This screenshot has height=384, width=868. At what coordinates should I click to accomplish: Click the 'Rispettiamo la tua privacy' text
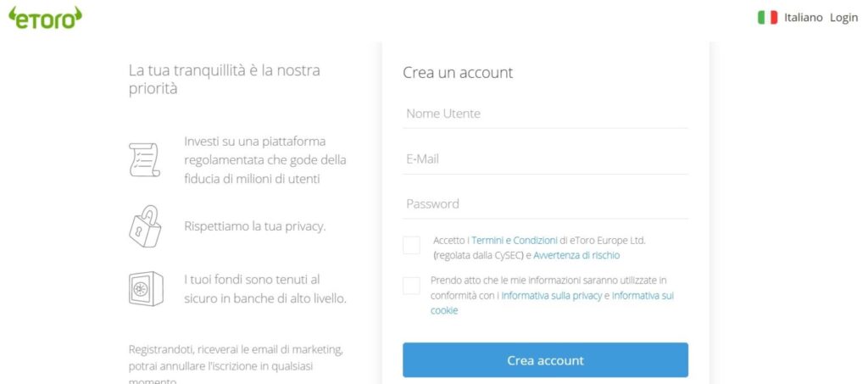point(254,226)
